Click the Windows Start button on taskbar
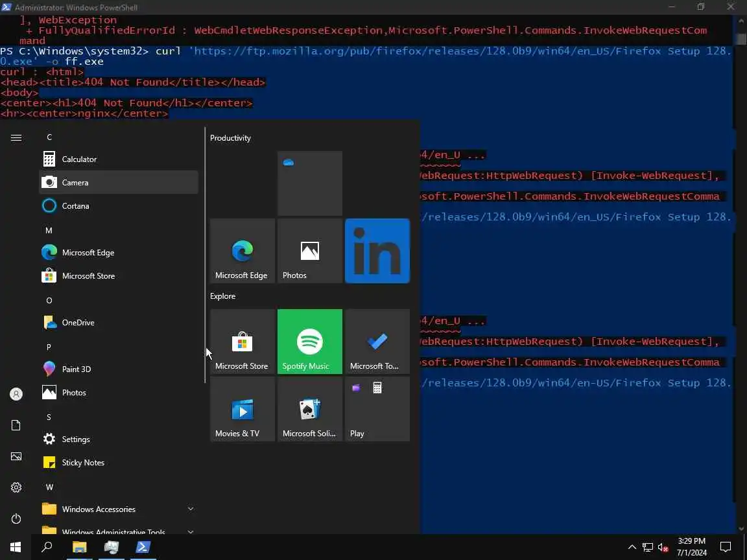 (16, 547)
